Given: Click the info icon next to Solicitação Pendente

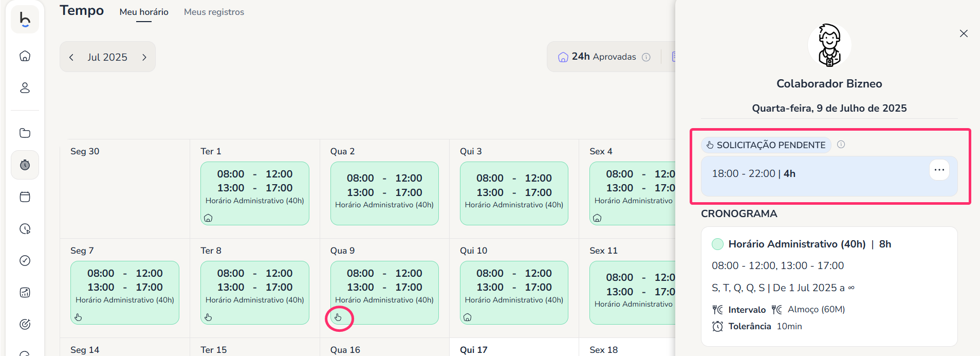Looking at the screenshot, I should pyautogui.click(x=841, y=145).
